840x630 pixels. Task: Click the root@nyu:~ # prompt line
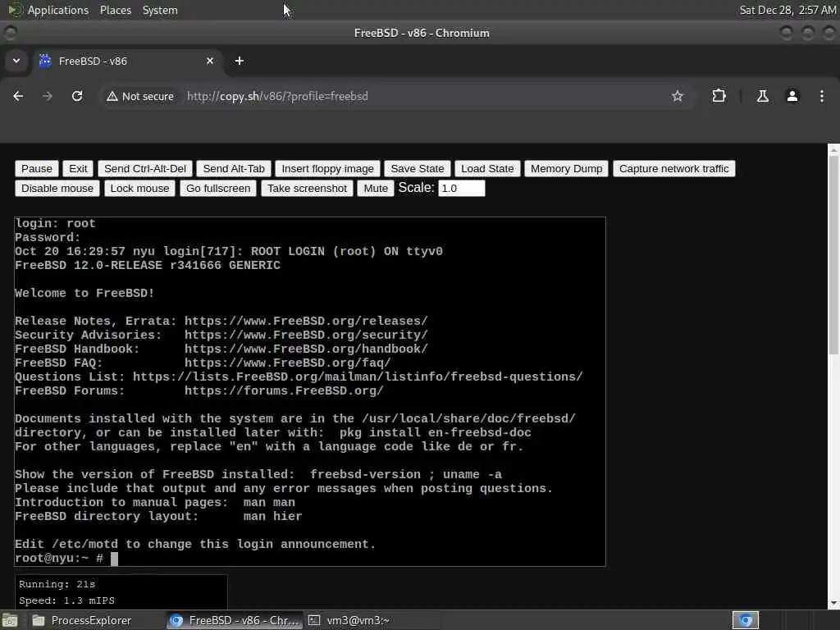coord(66,558)
